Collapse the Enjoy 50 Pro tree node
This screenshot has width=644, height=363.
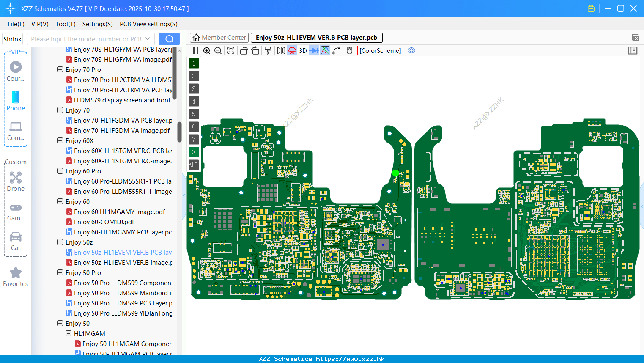click(60, 272)
